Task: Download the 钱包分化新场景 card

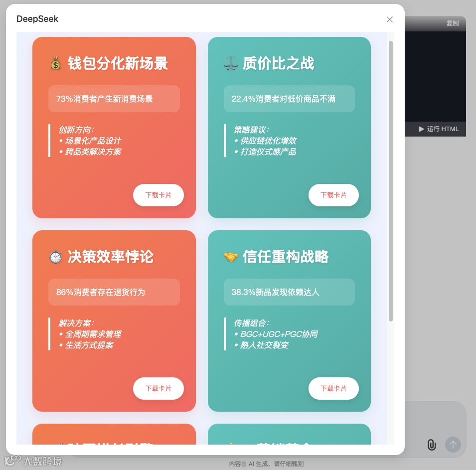Action: [x=159, y=195]
